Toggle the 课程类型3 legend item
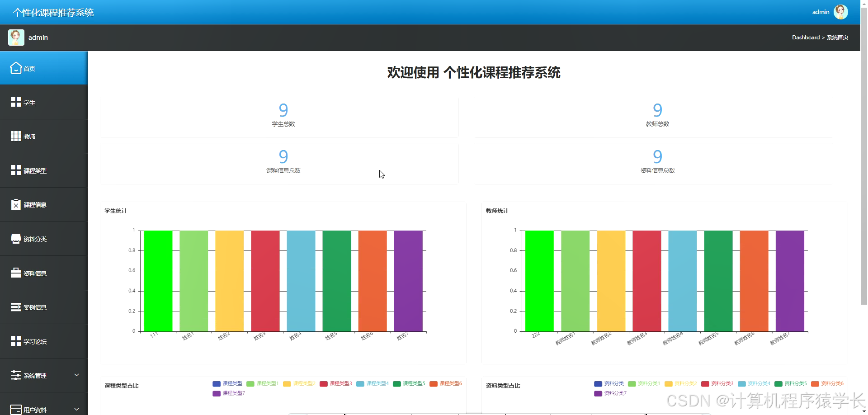 pyautogui.click(x=335, y=383)
